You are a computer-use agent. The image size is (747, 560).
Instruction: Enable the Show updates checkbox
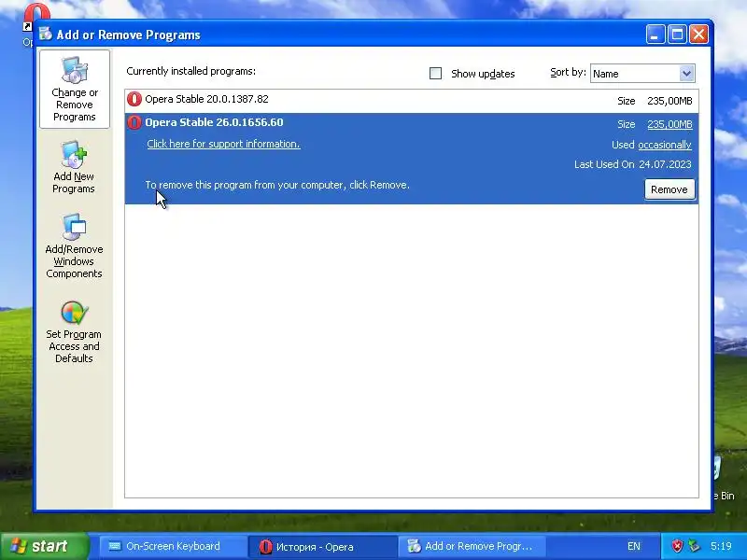point(435,74)
